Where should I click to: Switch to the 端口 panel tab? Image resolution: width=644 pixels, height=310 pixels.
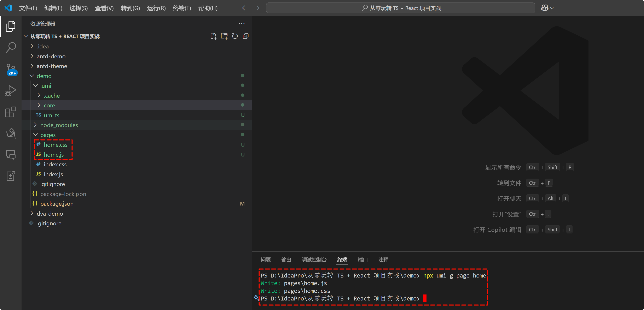pos(362,260)
